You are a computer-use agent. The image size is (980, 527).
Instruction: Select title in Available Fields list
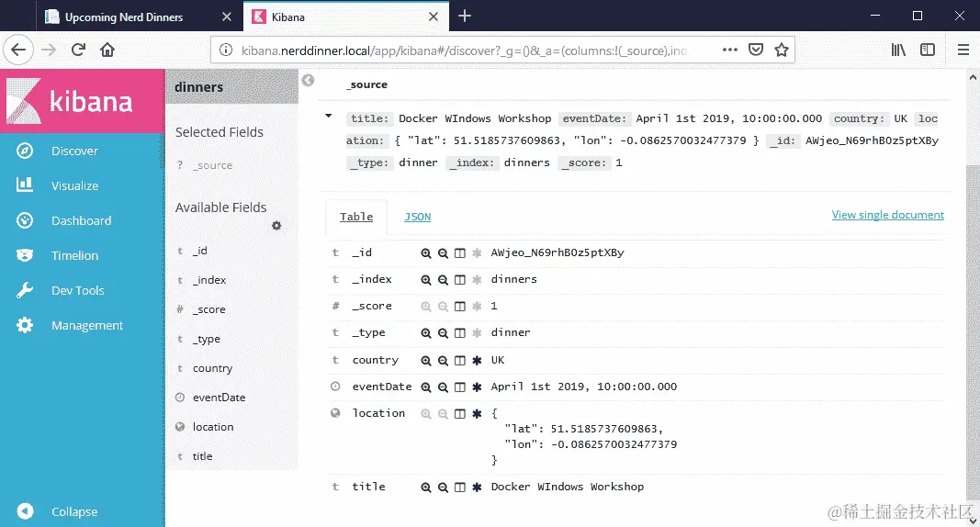pyautogui.click(x=202, y=456)
